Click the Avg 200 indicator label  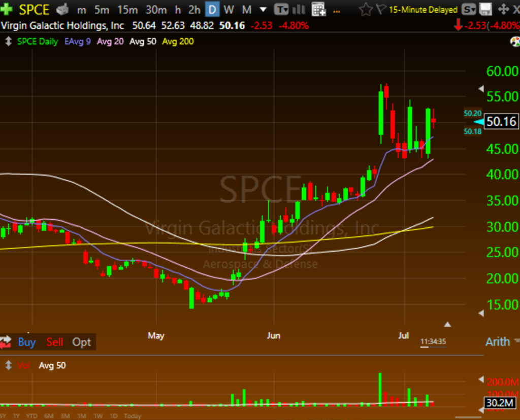178,42
